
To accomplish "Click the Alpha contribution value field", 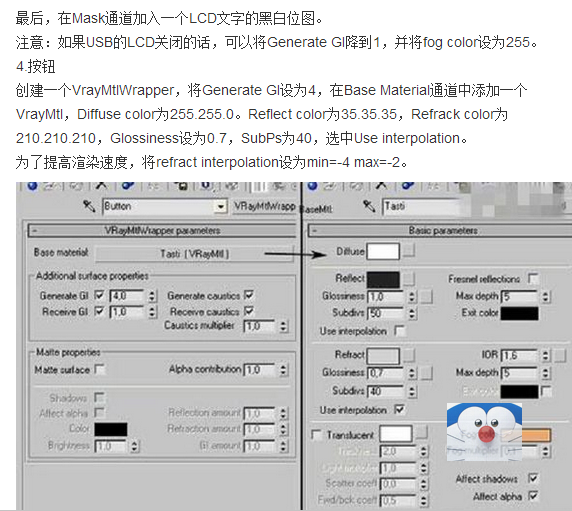I will (260, 371).
